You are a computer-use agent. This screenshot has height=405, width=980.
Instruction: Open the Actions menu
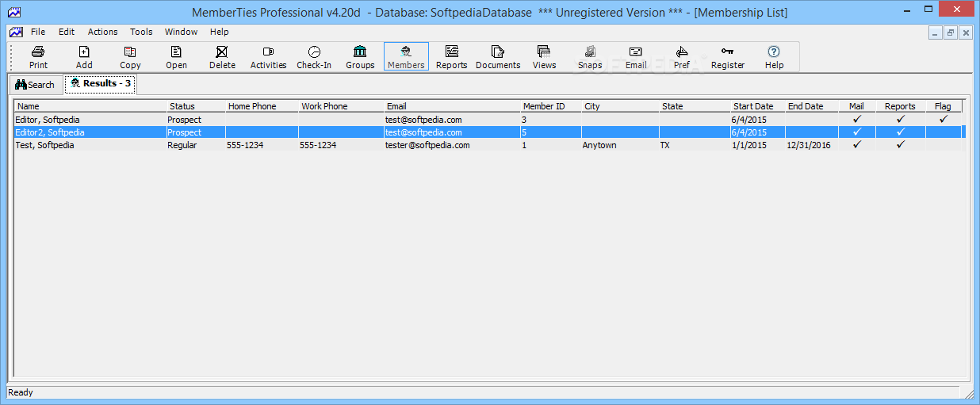102,32
